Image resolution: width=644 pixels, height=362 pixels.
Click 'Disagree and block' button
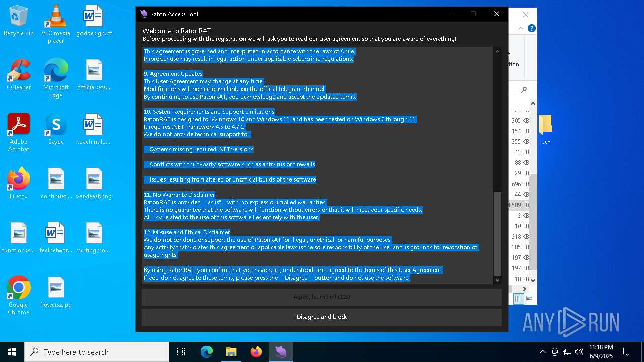click(321, 317)
